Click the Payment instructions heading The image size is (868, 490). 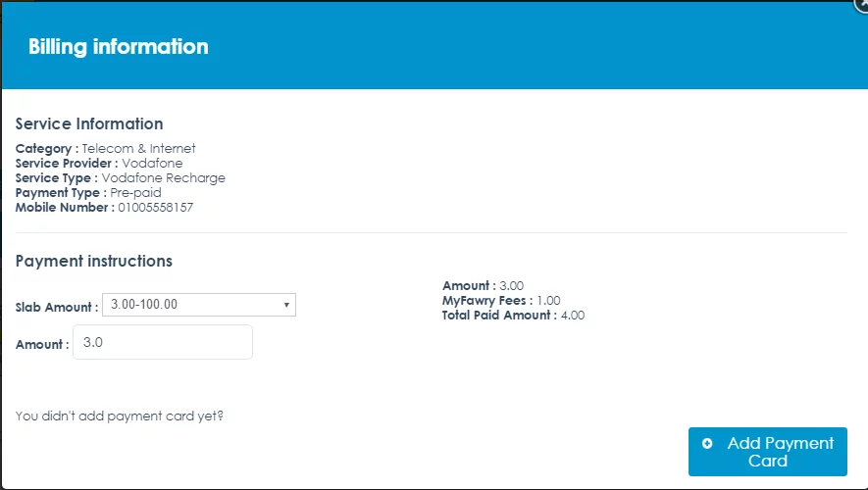click(x=94, y=262)
